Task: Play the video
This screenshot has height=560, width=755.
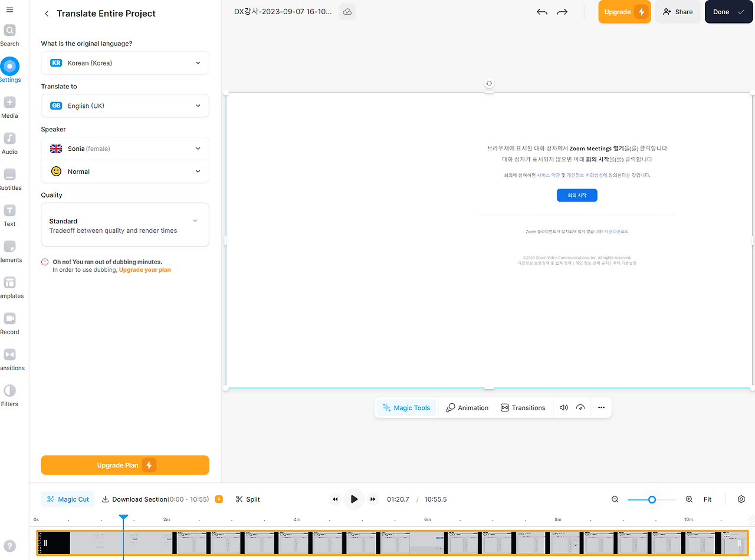Action: coord(354,499)
